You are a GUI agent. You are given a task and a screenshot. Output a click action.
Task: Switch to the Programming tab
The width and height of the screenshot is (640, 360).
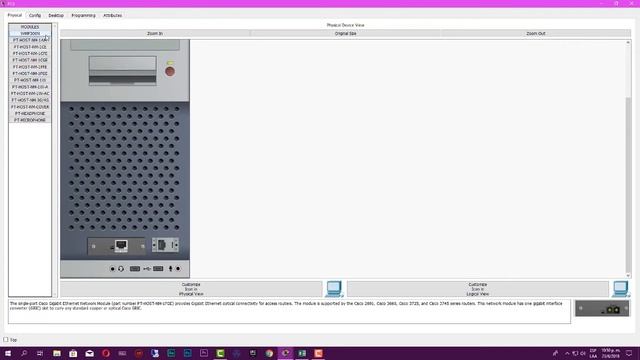83,15
